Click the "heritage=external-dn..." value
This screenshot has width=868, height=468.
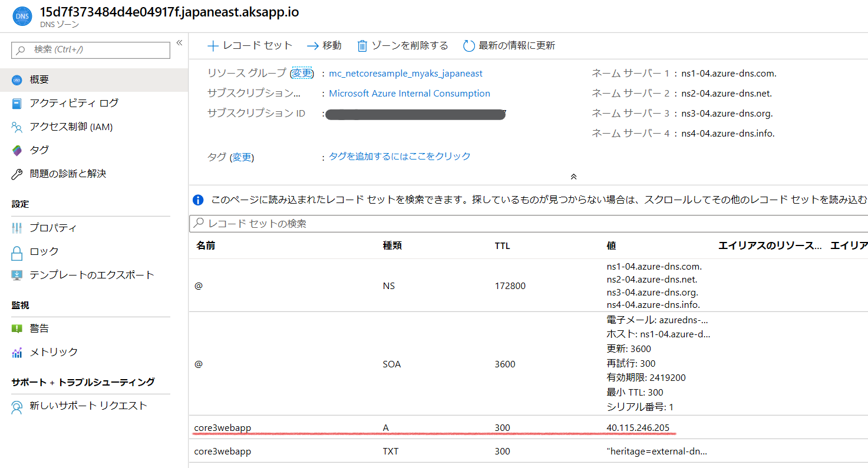point(657,452)
